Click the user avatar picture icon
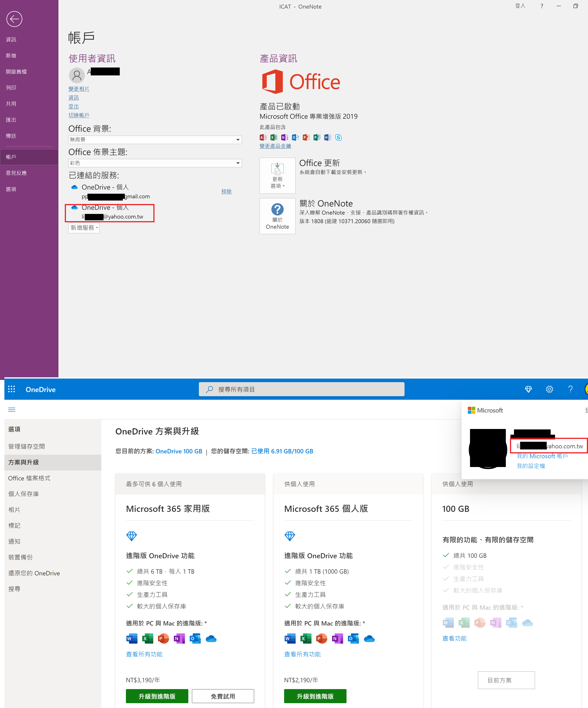 [77, 75]
